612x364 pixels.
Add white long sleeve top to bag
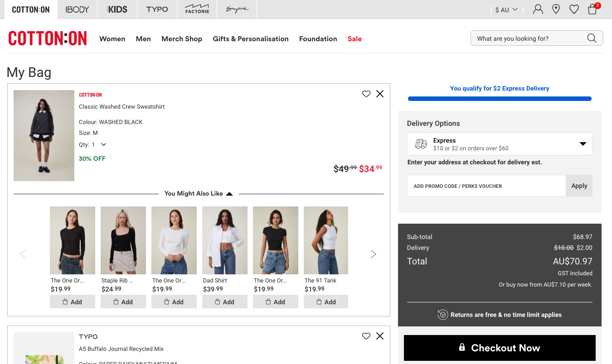tap(174, 302)
